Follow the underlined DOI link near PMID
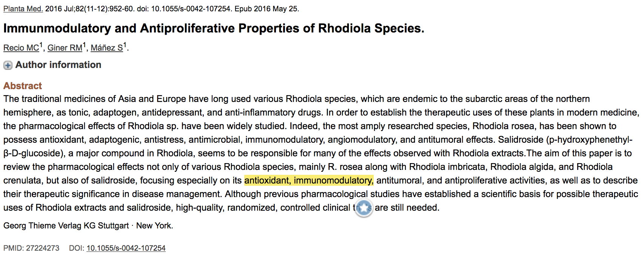The width and height of the screenshot is (644, 256). (126, 248)
